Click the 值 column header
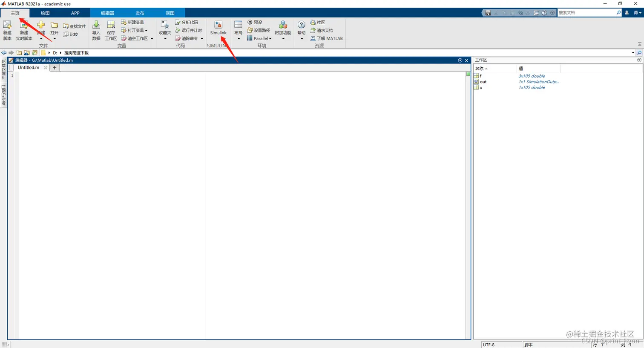644x348 pixels. point(538,68)
